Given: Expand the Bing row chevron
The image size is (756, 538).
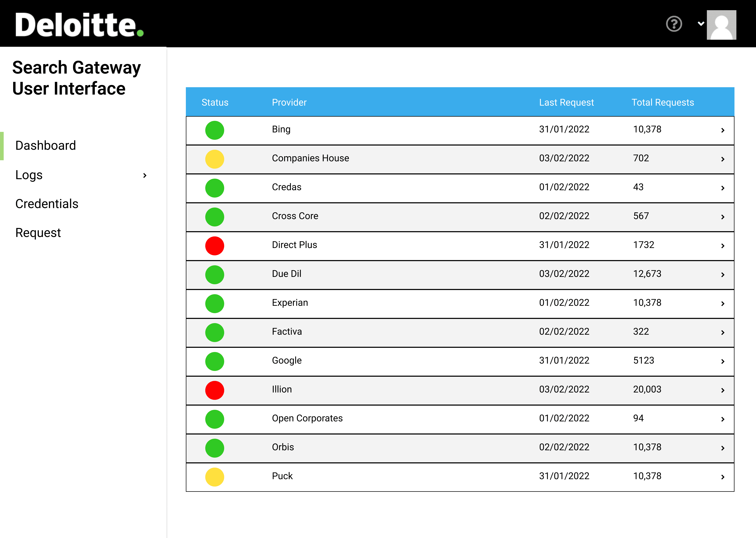Looking at the screenshot, I should 723,130.
